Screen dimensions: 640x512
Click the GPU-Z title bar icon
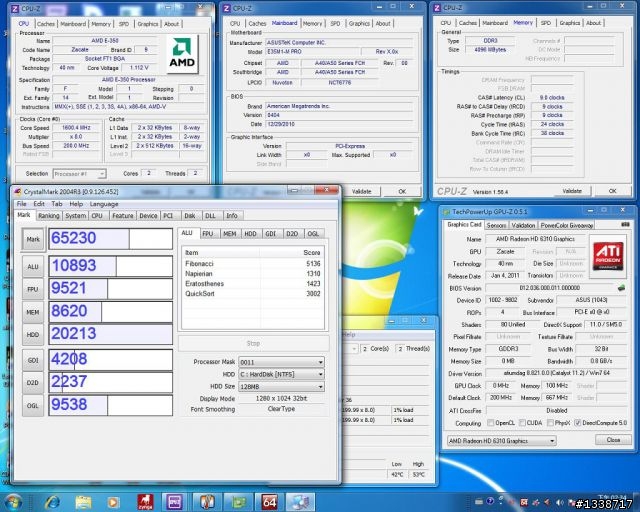point(446,211)
